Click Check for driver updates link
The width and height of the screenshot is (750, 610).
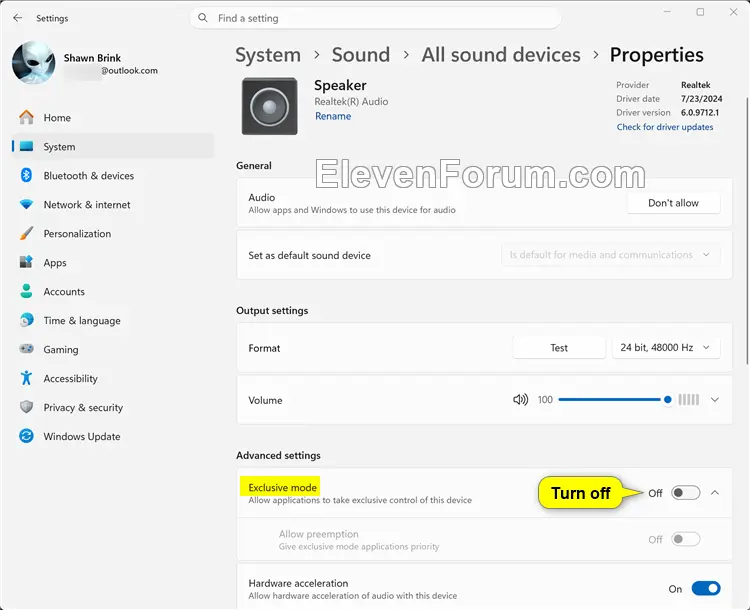[x=664, y=127]
